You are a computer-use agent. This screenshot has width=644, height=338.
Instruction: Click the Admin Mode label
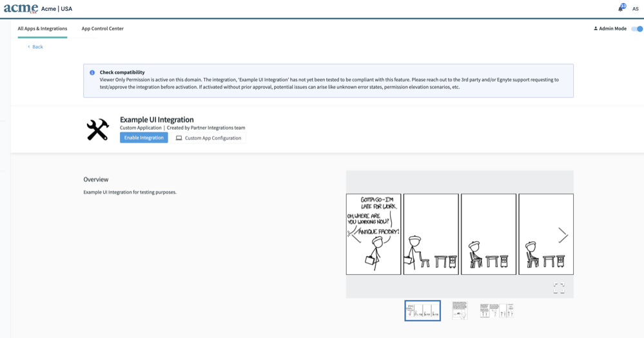[612, 28]
